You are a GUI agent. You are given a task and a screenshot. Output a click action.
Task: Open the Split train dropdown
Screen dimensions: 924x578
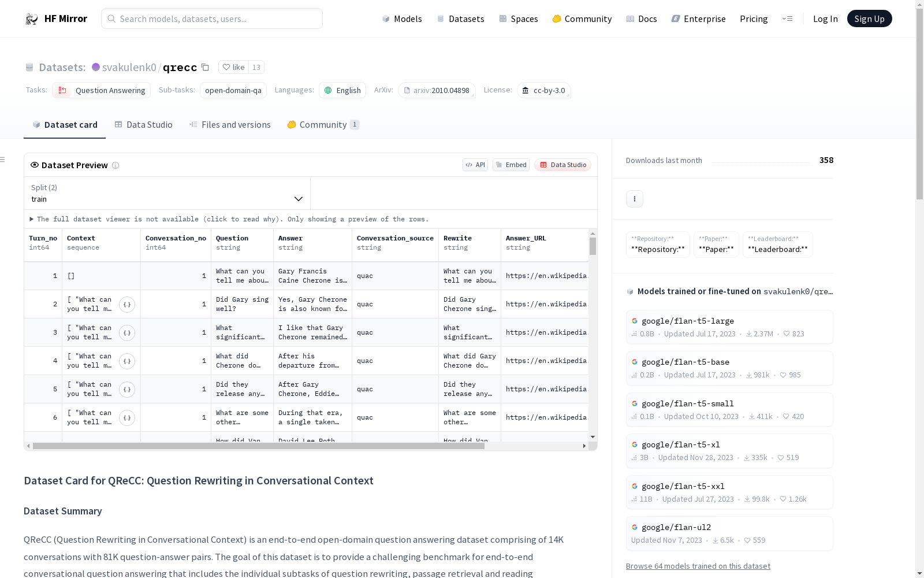(167, 193)
